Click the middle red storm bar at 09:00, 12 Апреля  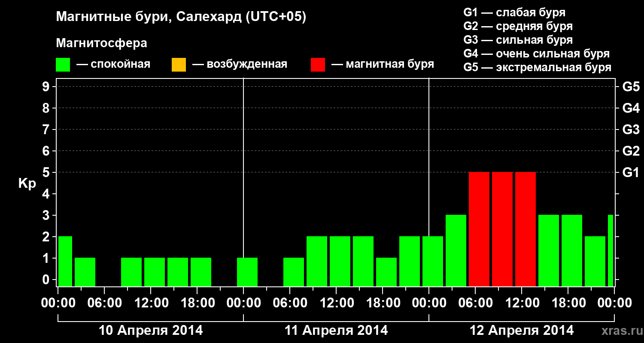click(502, 229)
